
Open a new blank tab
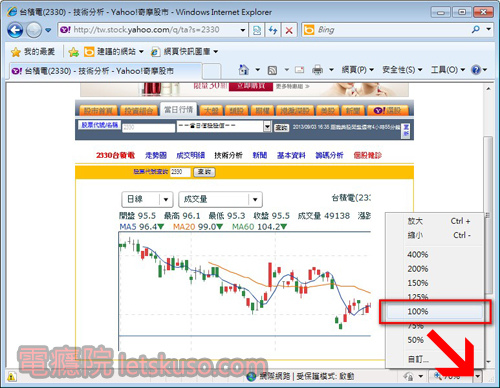212,71
